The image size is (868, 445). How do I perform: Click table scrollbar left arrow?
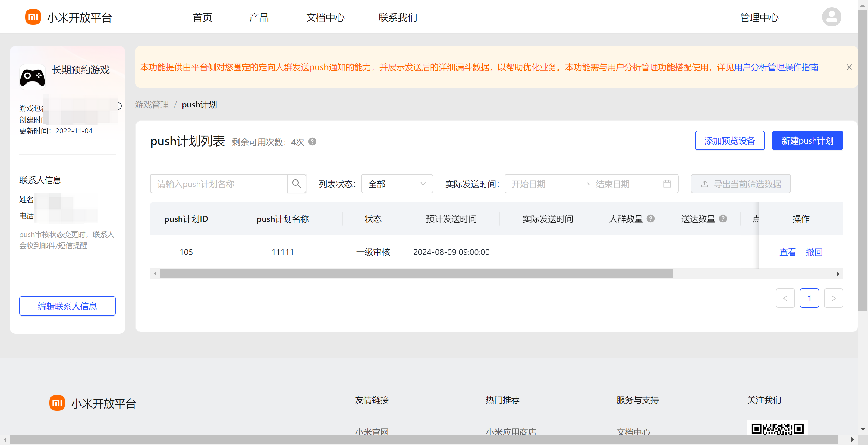tap(155, 274)
